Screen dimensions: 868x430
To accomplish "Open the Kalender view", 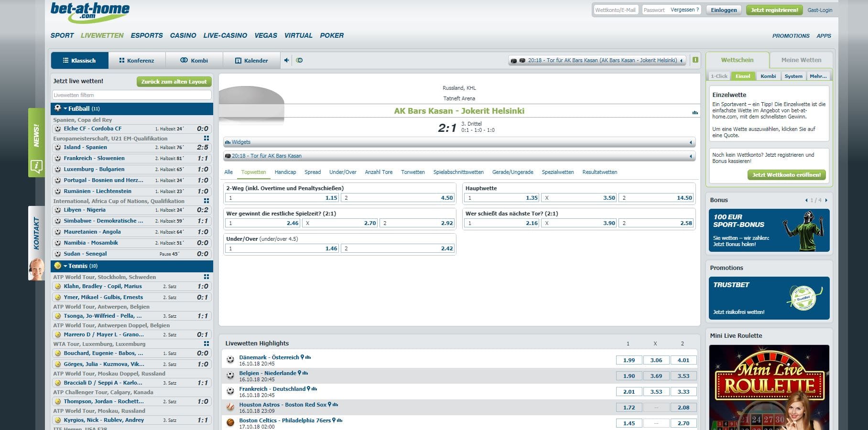I will pos(251,61).
